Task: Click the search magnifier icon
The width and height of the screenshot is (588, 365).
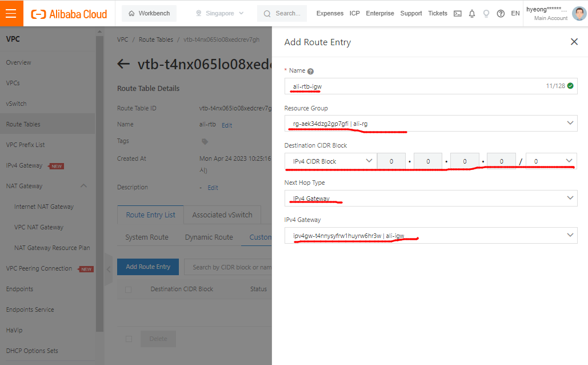Action: point(267,14)
